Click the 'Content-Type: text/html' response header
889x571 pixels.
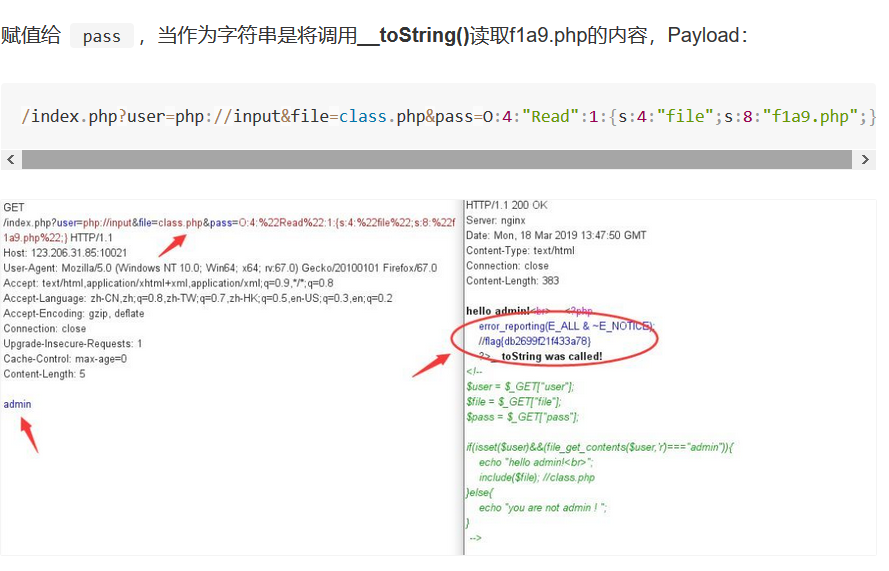coord(520,251)
